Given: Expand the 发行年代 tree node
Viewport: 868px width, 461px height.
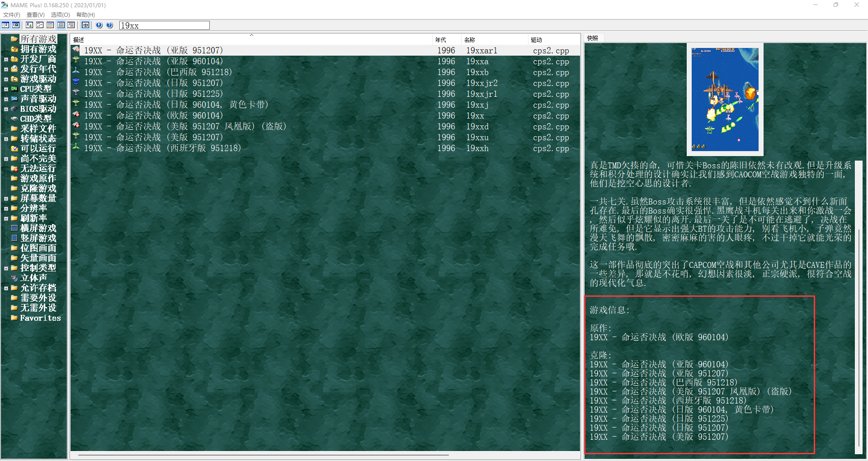Looking at the screenshot, I should [6, 69].
